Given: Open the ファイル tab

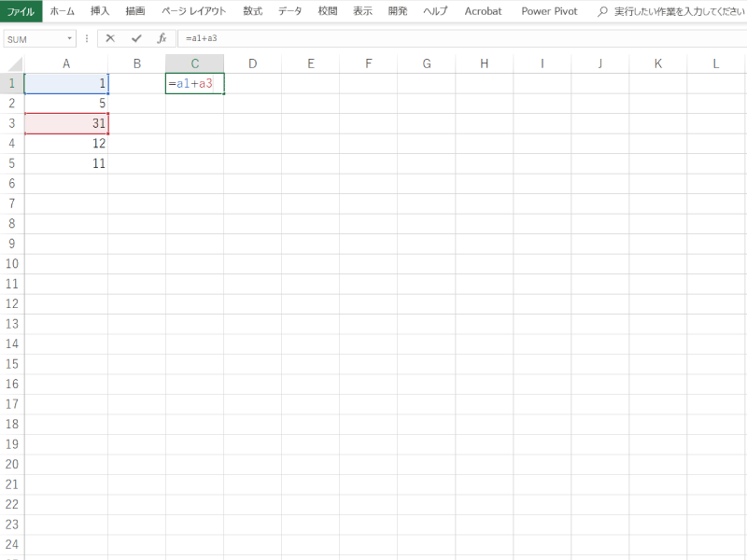Looking at the screenshot, I should point(21,11).
